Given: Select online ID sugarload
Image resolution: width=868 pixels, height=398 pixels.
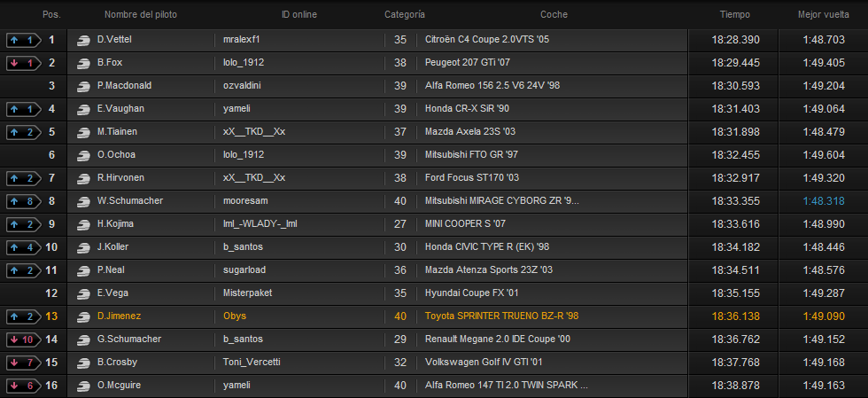Looking at the screenshot, I should 244,270.
